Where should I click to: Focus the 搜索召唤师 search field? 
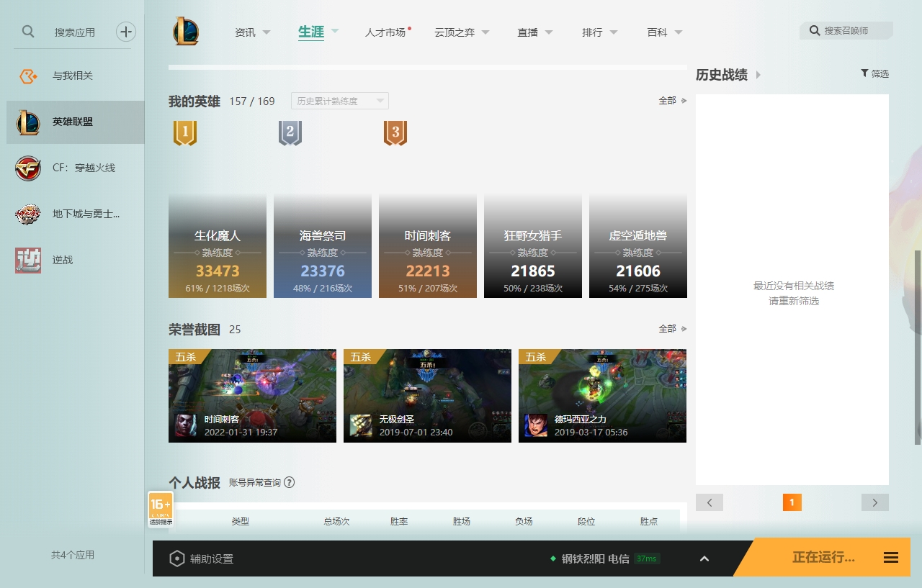[846, 31]
